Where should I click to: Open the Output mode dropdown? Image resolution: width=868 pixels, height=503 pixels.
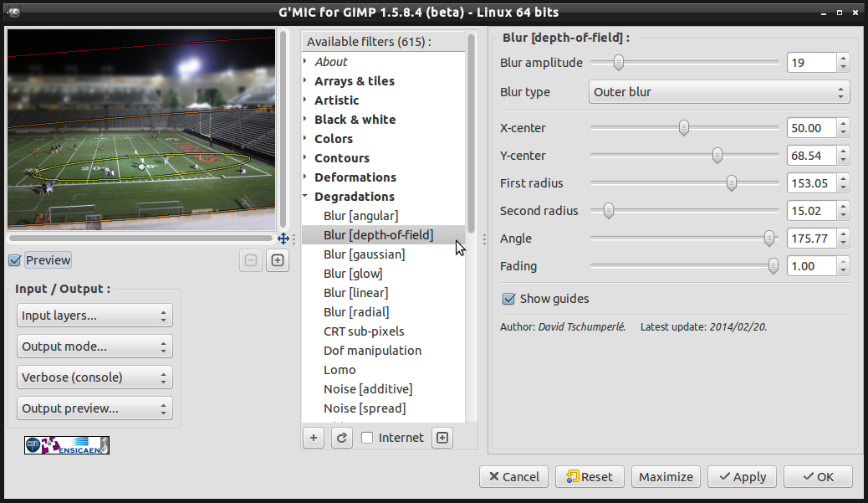point(94,346)
